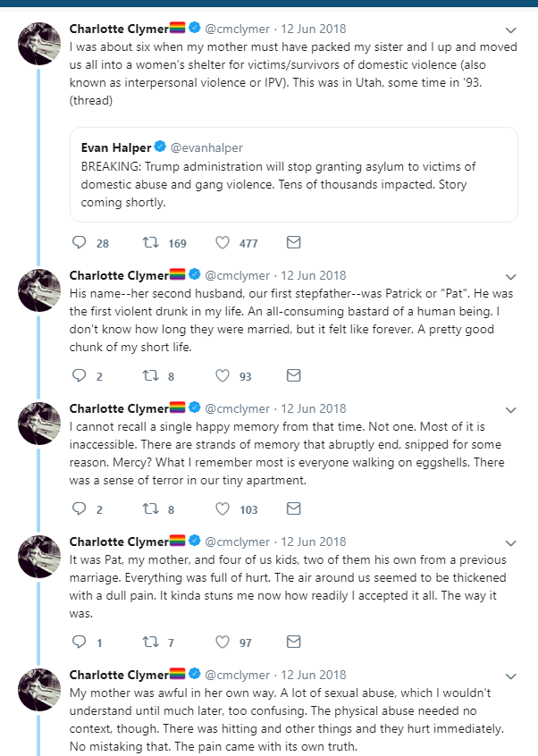
Task: Expand the options chevron on the 'Pat' tweet
Action: click(510, 277)
